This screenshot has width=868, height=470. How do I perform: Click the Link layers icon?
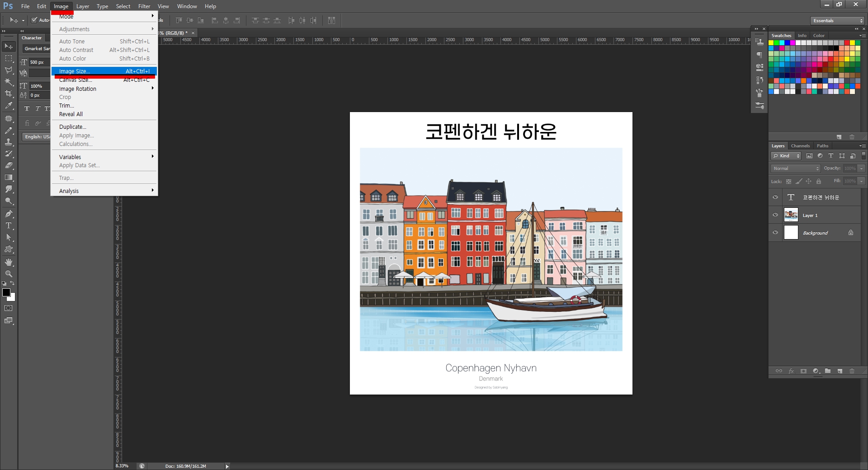click(779, 371)
